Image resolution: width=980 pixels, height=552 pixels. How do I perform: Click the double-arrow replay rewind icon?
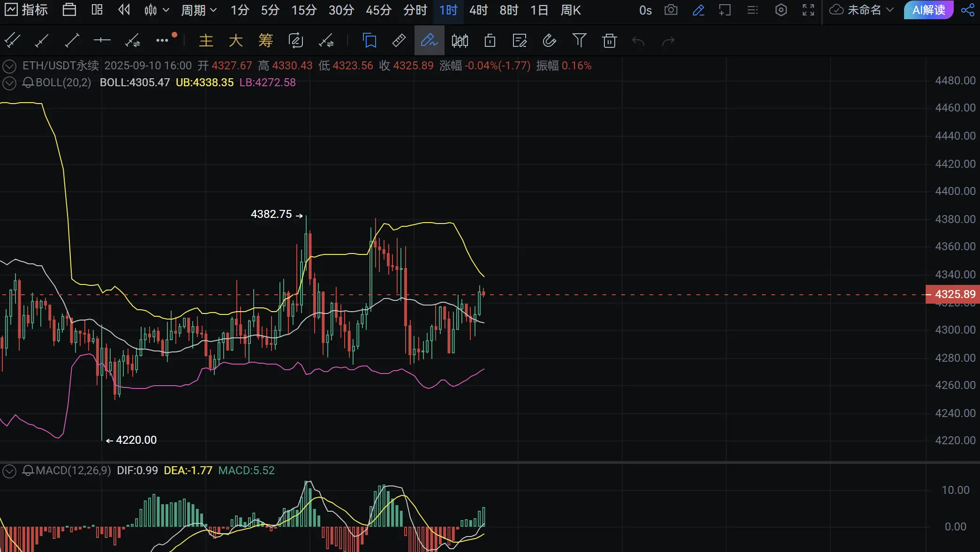coord(124,10)
